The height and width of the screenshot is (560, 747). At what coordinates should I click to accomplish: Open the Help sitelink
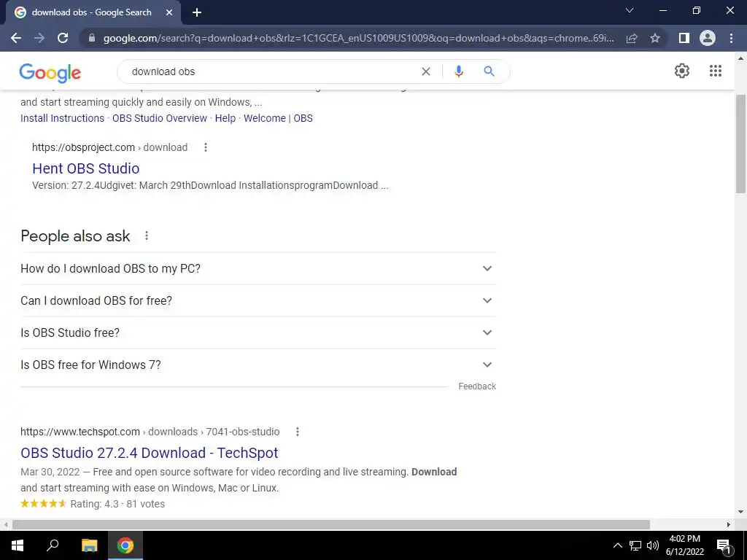point(225,118)
